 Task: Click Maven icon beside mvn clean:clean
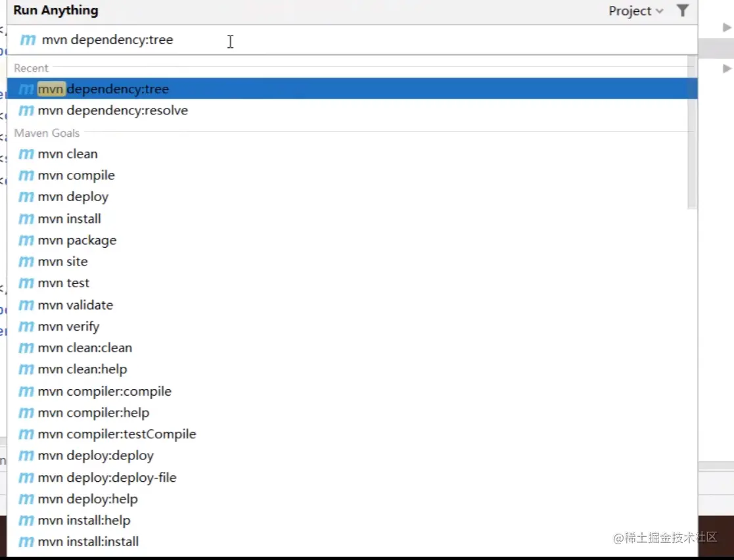(x=26, y=348)
